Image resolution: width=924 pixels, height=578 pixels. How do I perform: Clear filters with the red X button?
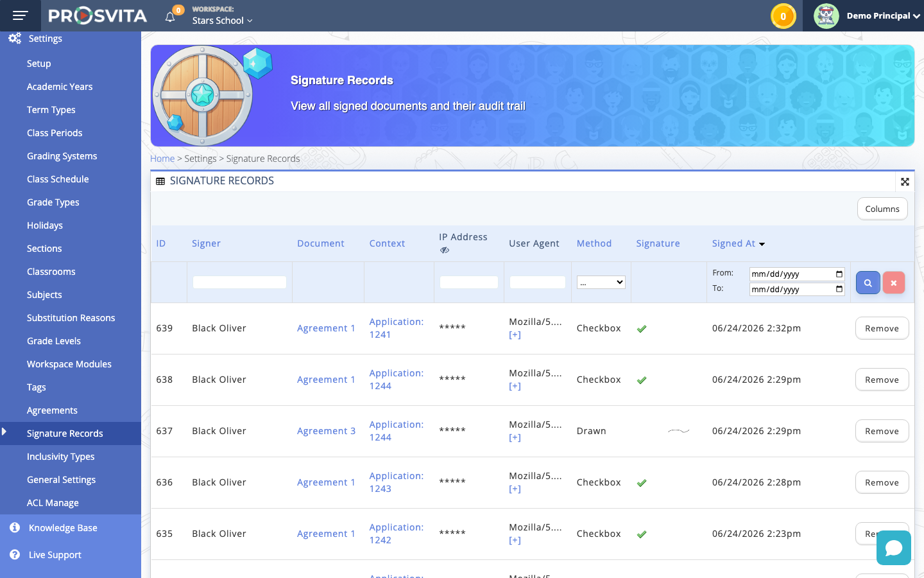click(x=893, y=283)
